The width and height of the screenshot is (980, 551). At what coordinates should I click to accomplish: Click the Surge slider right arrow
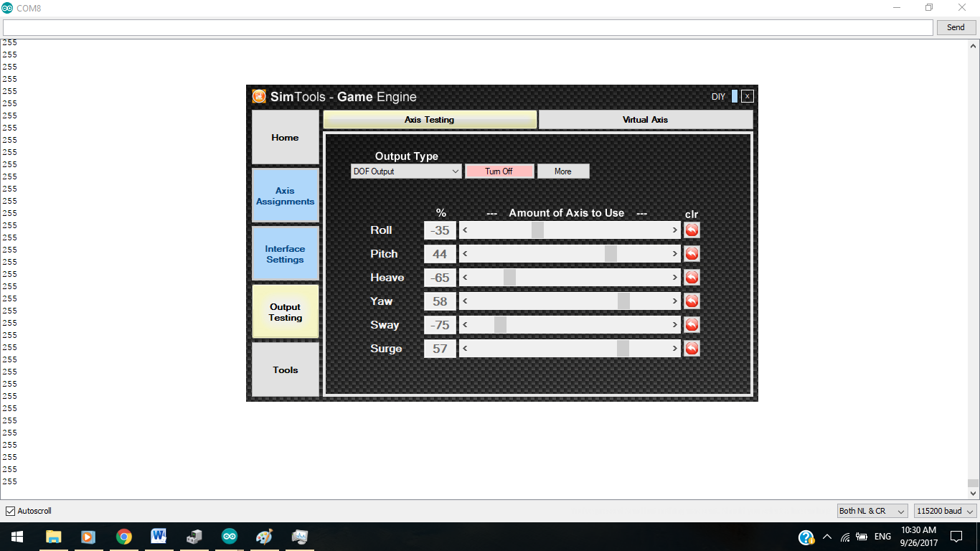[675, 349]
